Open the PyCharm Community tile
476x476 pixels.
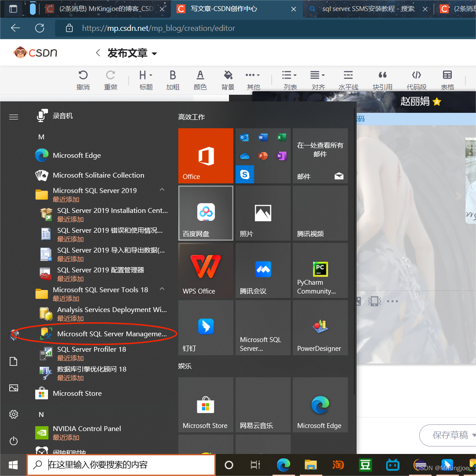pyautogui.click(x=320, y=270)
